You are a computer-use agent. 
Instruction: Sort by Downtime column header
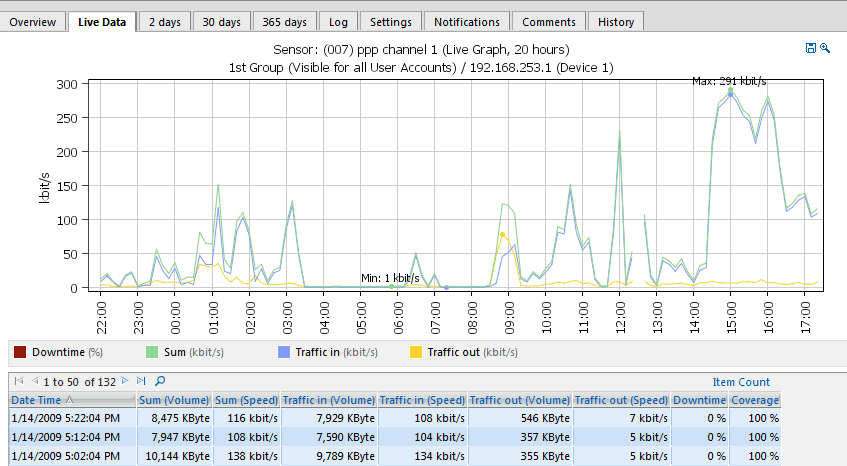[700, 400]
